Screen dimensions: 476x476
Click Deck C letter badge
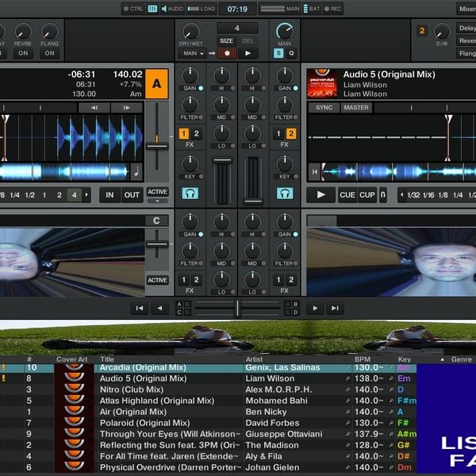click(156, 221)
